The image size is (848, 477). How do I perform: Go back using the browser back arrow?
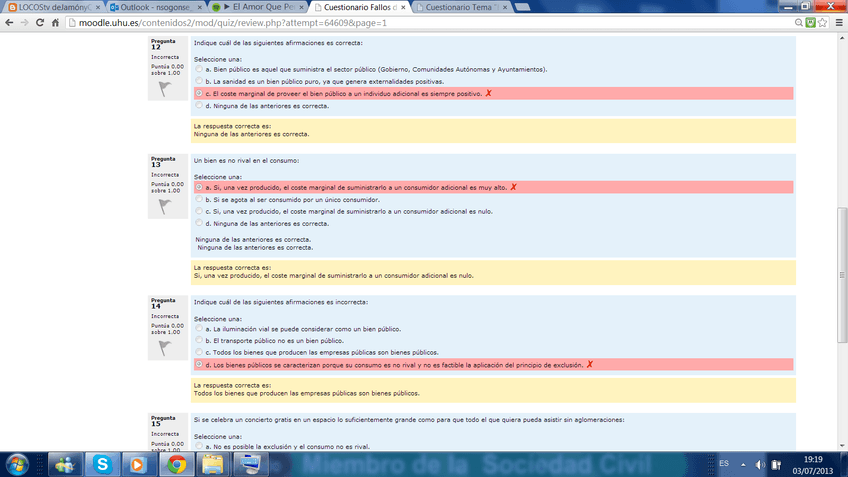coord(9,22)
